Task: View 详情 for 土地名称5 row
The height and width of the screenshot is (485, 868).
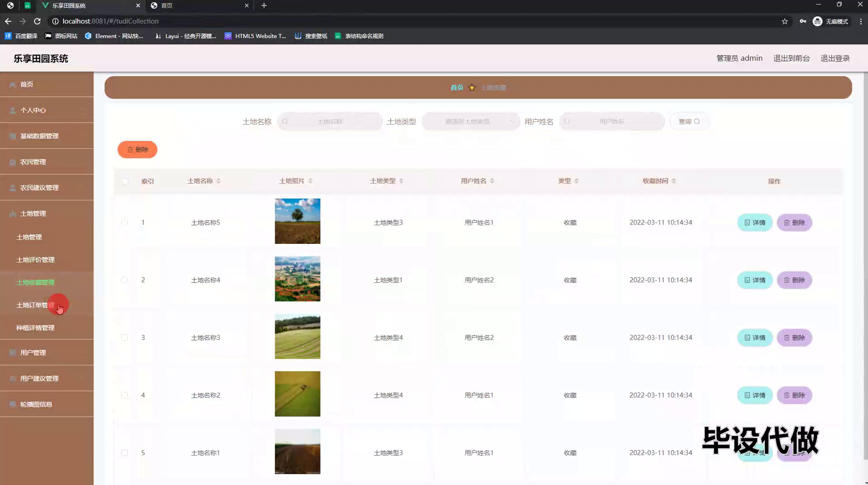Action: coord(755,223)
